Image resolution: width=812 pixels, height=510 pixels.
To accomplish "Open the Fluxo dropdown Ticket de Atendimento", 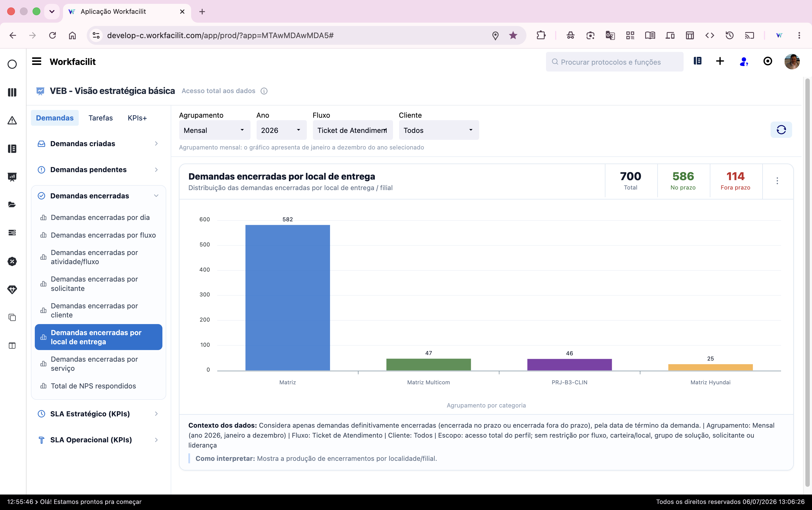I will tap(353, 130).
